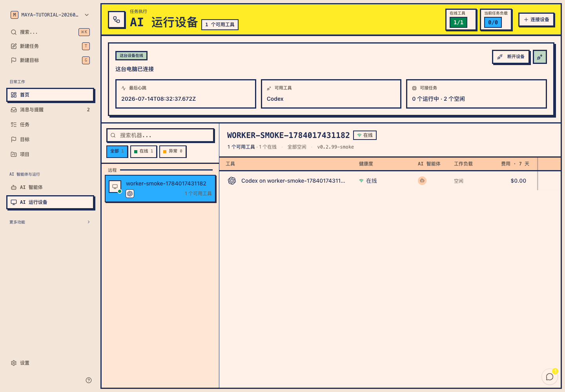The image size is (565, 392).
Task: Click the 最后心跳 timestamp card
Action: pyautogui.click(x=186, y=94)
